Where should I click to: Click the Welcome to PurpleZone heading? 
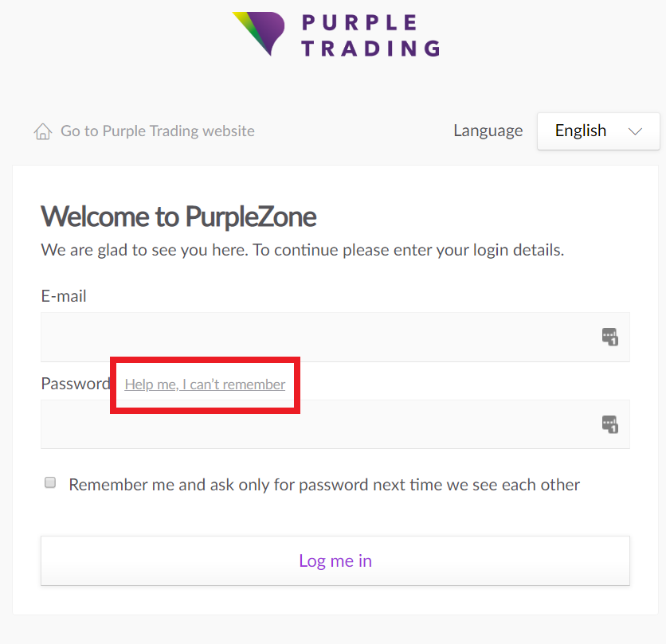[x=178, y=217]
